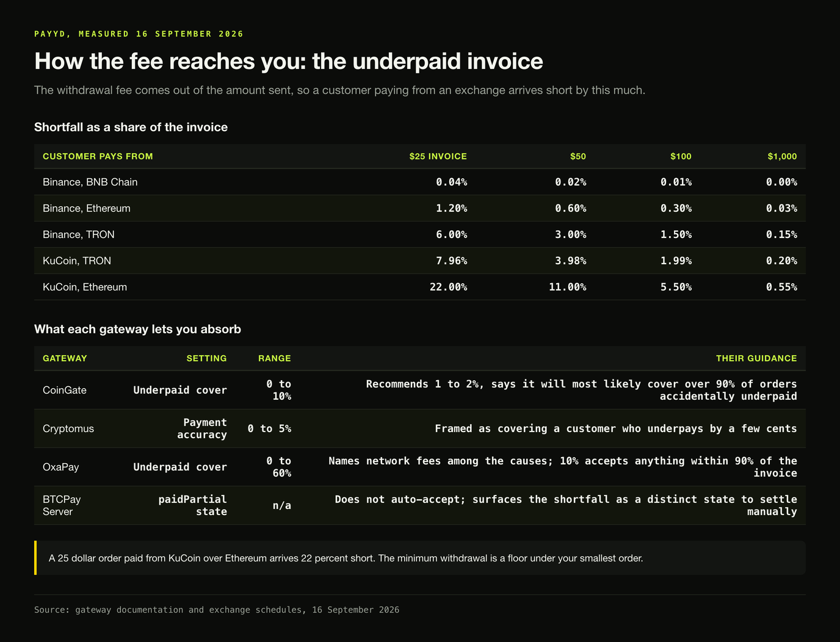Click the 5.50% cell for KuCoin Ethereum
This screenshot has height=642, width=840.
(x=676, y=287)
